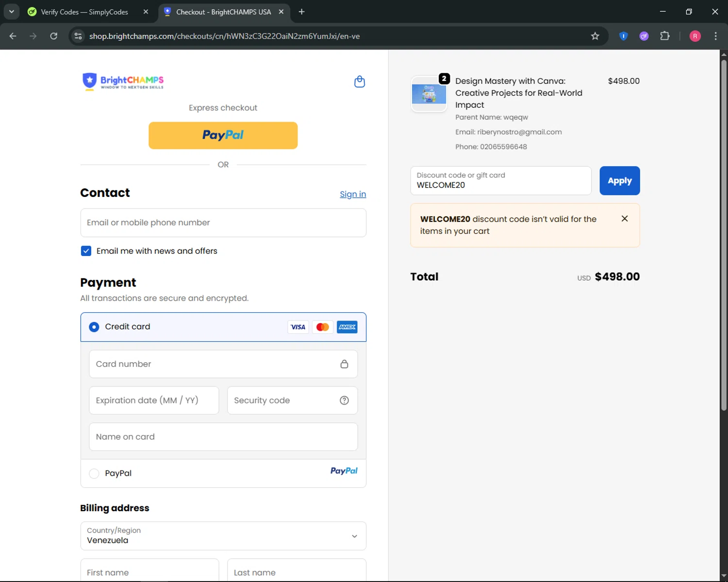Open a new browser tab
The image size is (728, 582).
301,12
